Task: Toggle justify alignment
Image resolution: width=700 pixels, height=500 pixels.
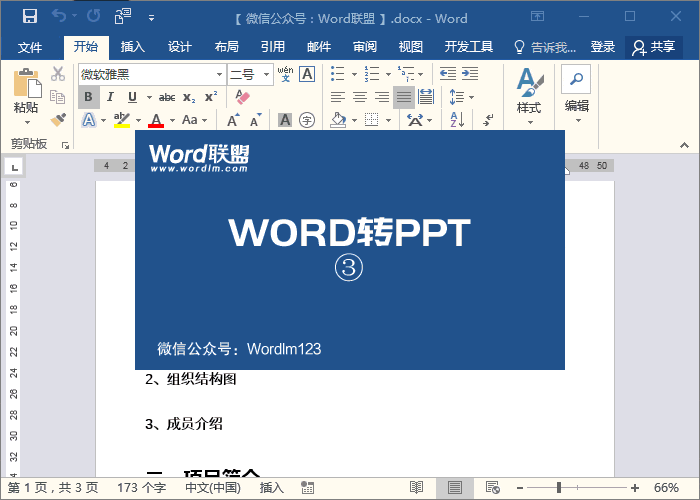Action: coord(404,97)
